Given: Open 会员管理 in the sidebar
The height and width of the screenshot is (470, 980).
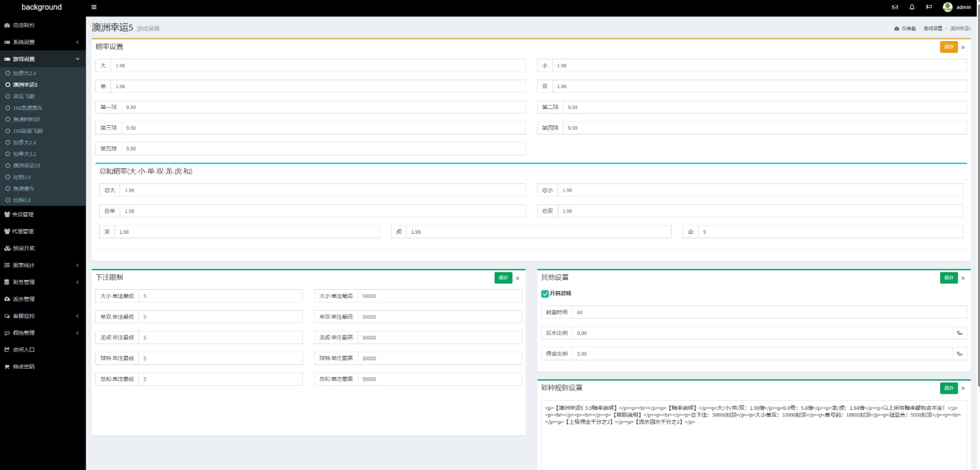Looking at the screenshot, I should (x=23, y=214).
